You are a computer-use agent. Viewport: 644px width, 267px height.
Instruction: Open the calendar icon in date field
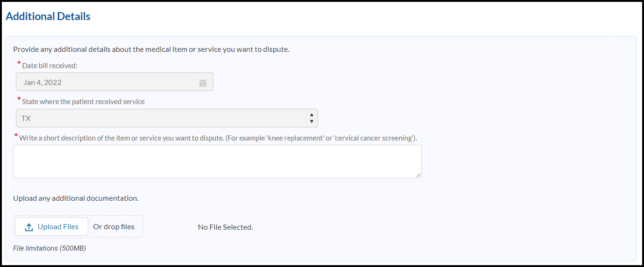(203, 83)
